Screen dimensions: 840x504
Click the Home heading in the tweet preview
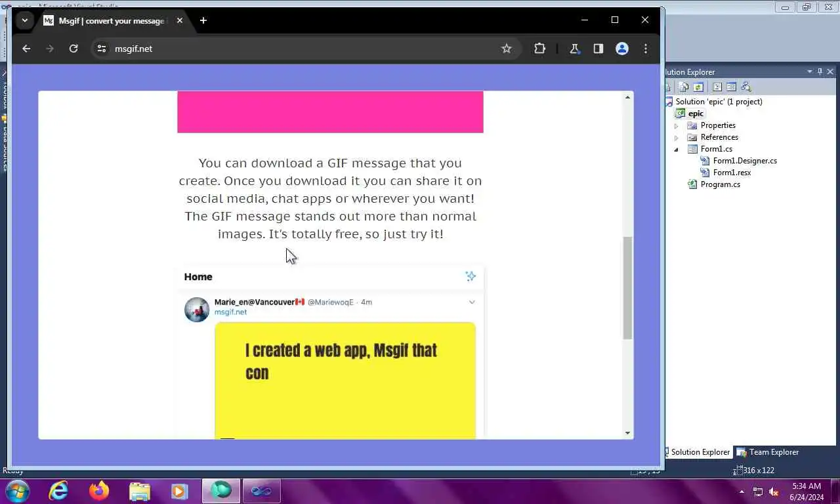tap(198, 277)
